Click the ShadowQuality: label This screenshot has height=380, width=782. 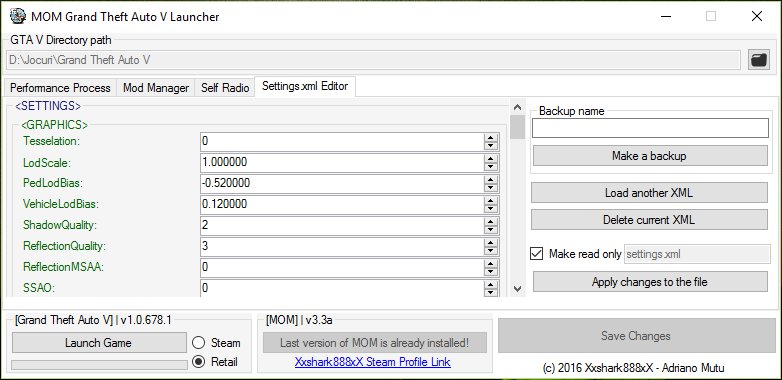[x=60, y=225]
